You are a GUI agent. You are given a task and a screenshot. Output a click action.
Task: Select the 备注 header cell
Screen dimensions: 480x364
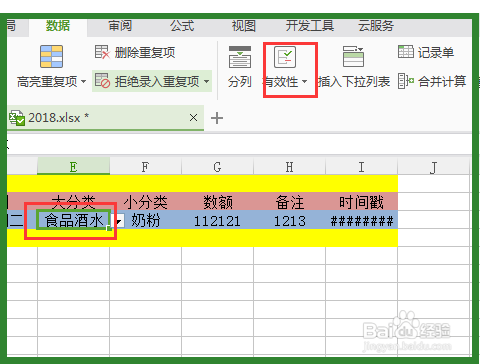pyautogui.click(x=289, y=201)
